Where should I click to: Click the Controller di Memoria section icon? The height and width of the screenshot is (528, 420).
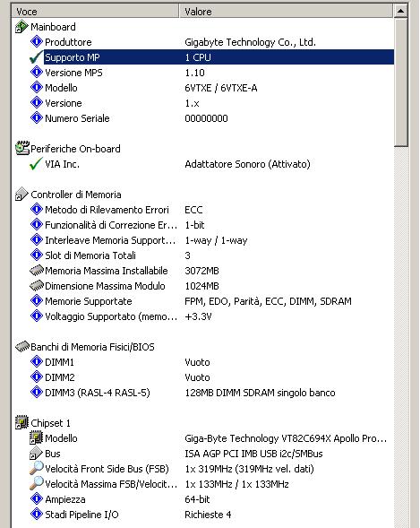[x=21, y=195]
